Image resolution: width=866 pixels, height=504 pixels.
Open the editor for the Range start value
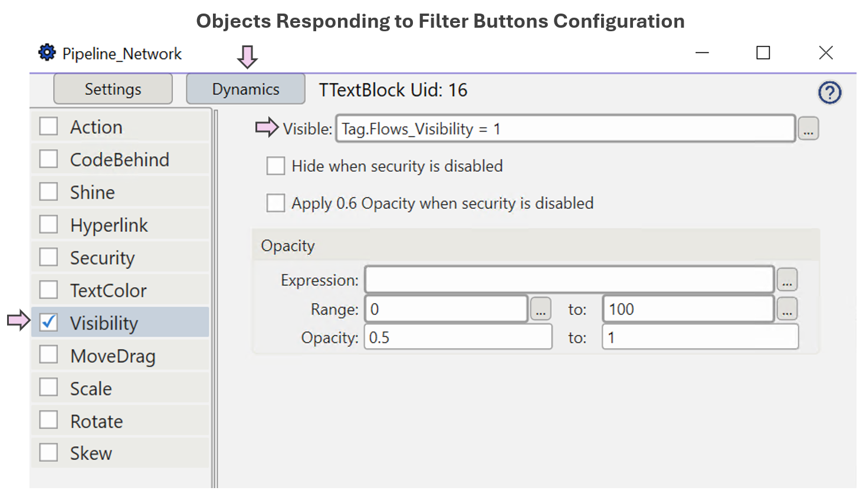pos(540,308)
